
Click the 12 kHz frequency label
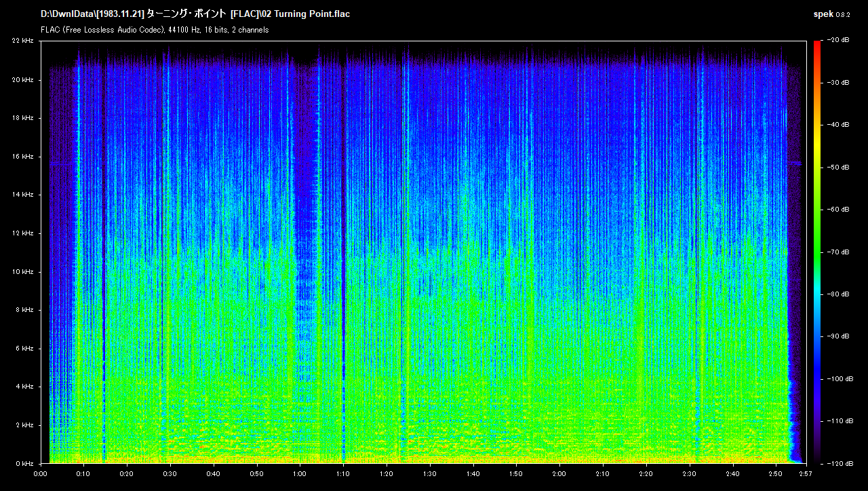pyautogui.click(x=22, y=233)
